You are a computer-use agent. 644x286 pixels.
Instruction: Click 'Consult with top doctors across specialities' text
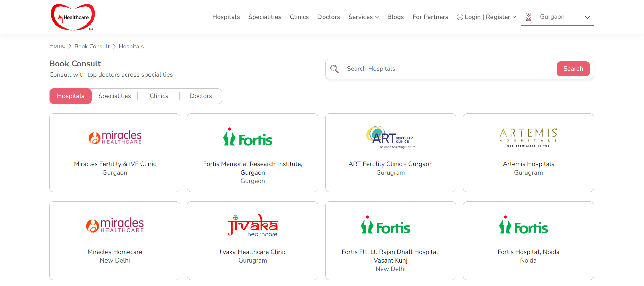pyautogui.click(x=111, y=75)
